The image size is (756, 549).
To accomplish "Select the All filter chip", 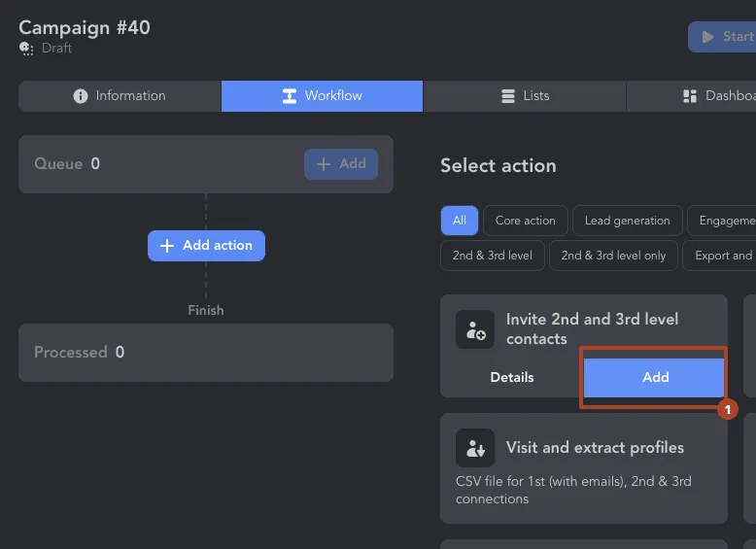I will (x=460, y=221).
